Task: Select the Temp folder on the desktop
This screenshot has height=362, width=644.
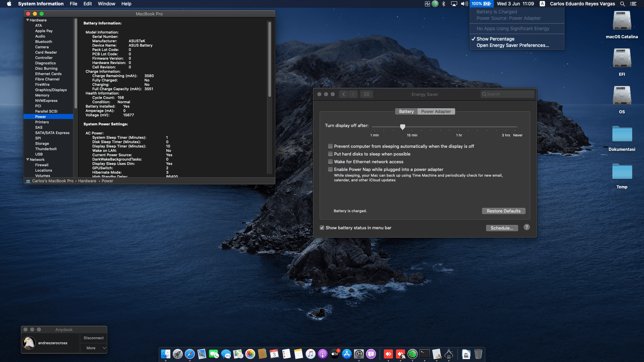Action: [622, 176]
